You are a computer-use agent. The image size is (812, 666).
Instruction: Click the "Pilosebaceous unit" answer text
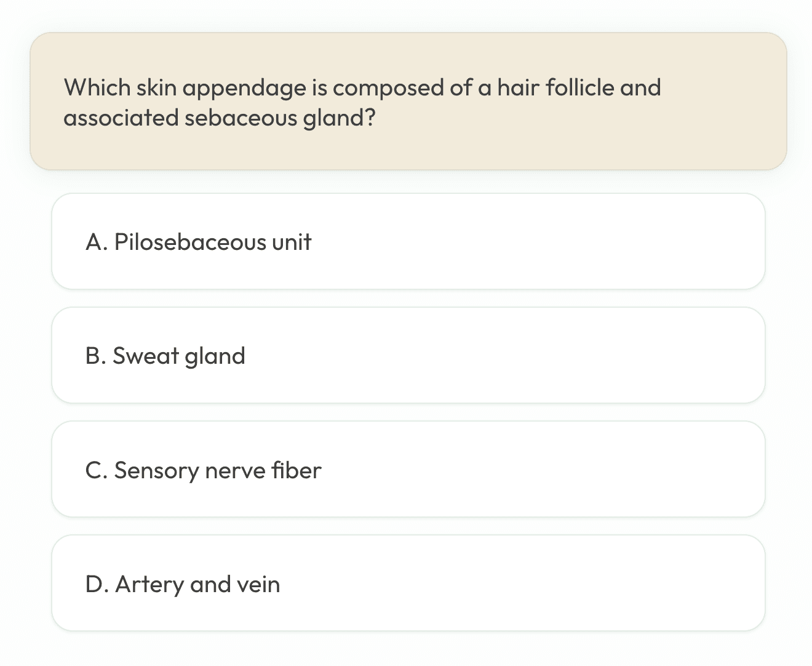click(x=213, y=242)
